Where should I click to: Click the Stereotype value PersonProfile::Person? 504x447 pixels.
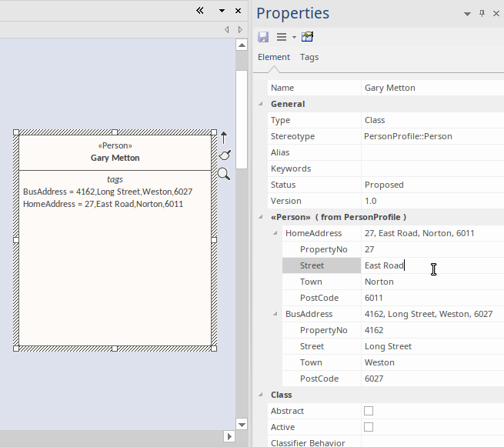[432, 136]
